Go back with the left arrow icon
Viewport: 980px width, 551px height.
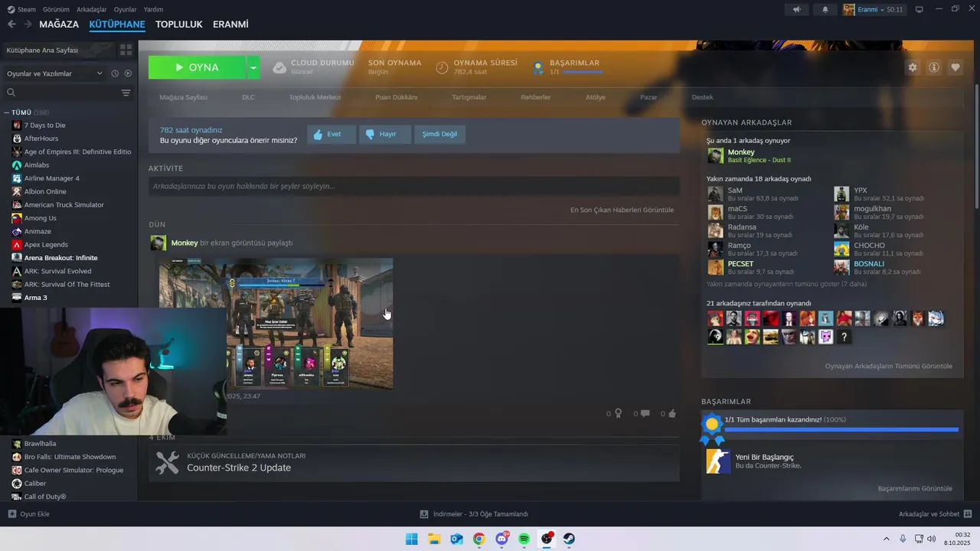[x=11, y=24]
